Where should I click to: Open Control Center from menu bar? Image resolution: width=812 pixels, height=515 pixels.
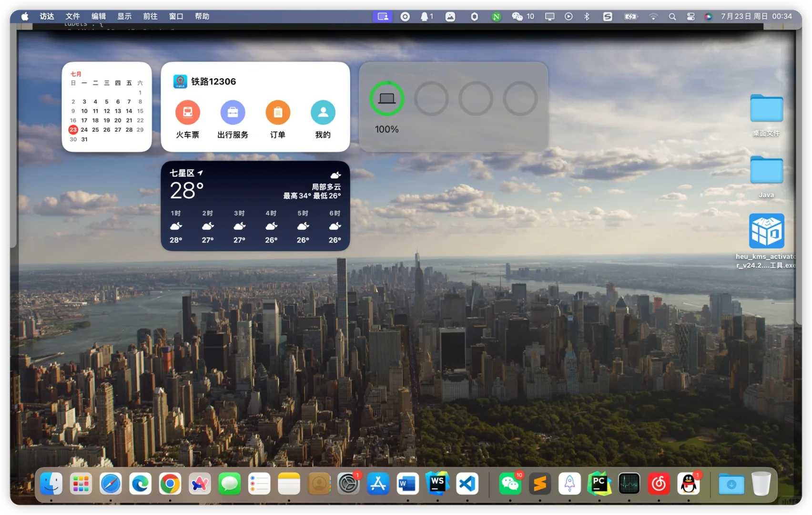[x=690, y=16]
